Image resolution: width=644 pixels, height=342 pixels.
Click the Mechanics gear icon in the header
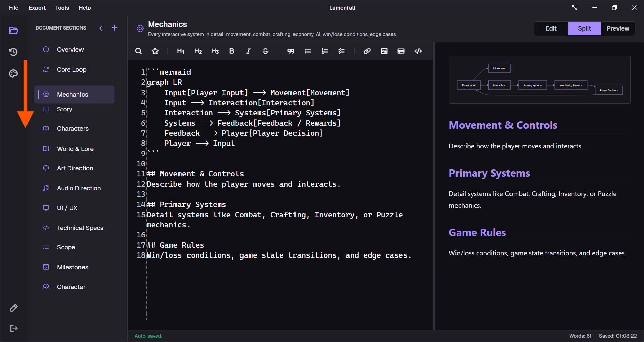pos(140,28)
